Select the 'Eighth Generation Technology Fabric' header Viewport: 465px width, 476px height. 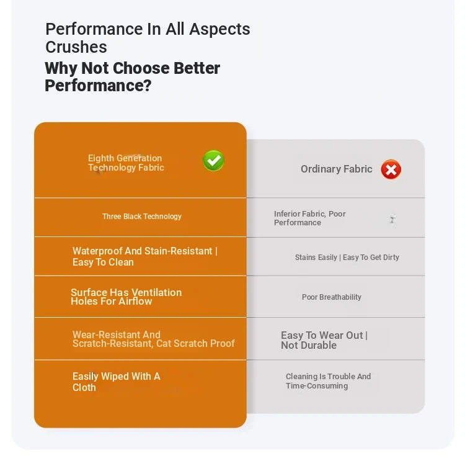point(126,163)
